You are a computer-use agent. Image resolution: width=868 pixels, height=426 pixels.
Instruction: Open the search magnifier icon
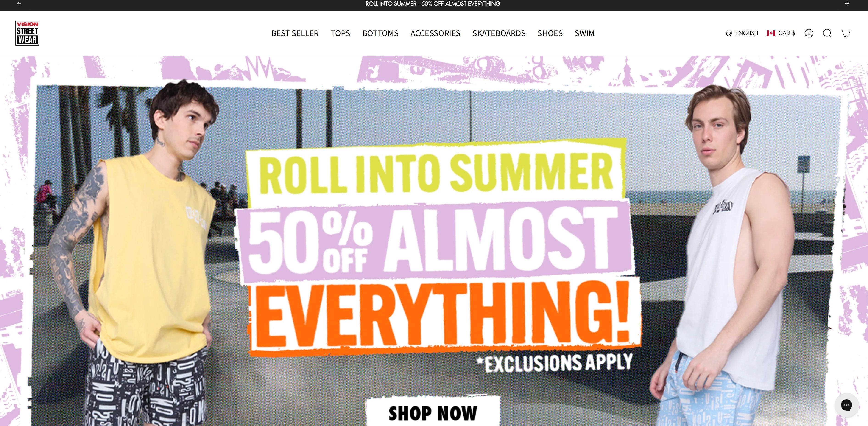827,33
